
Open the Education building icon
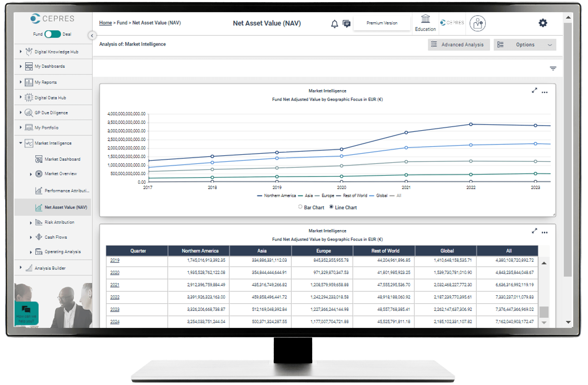point(425,19)
